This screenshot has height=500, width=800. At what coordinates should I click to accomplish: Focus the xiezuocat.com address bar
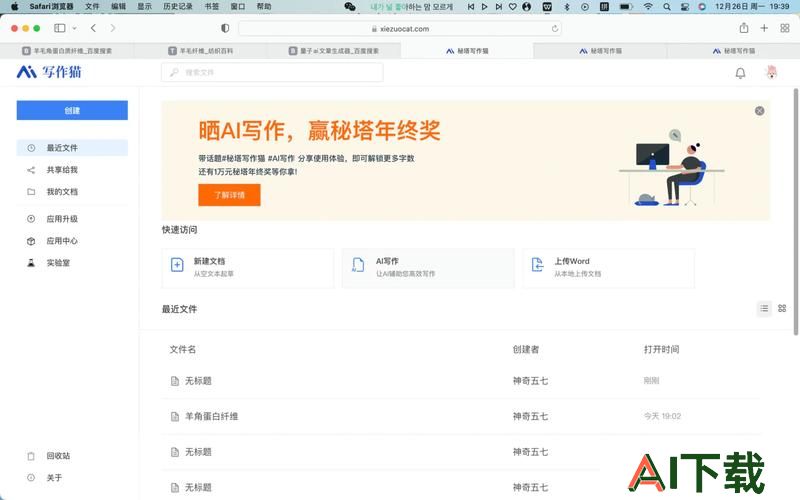click(400, 29)
